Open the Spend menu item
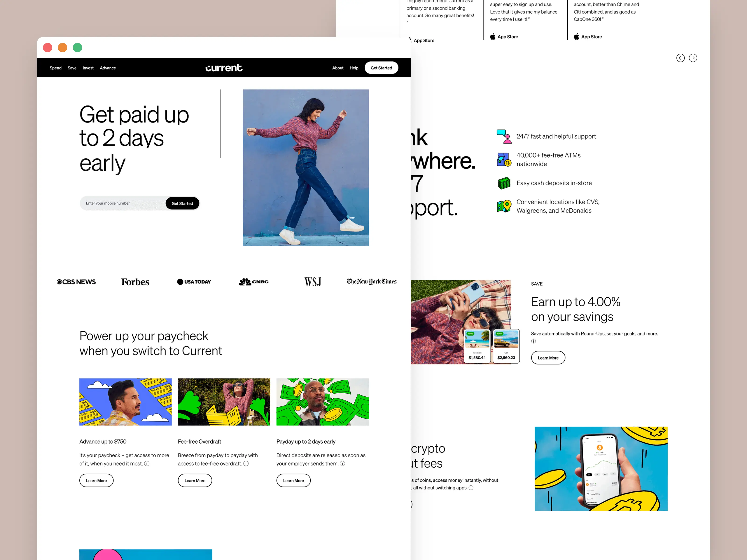Screen dimensions: 747x560 (55, 68)
